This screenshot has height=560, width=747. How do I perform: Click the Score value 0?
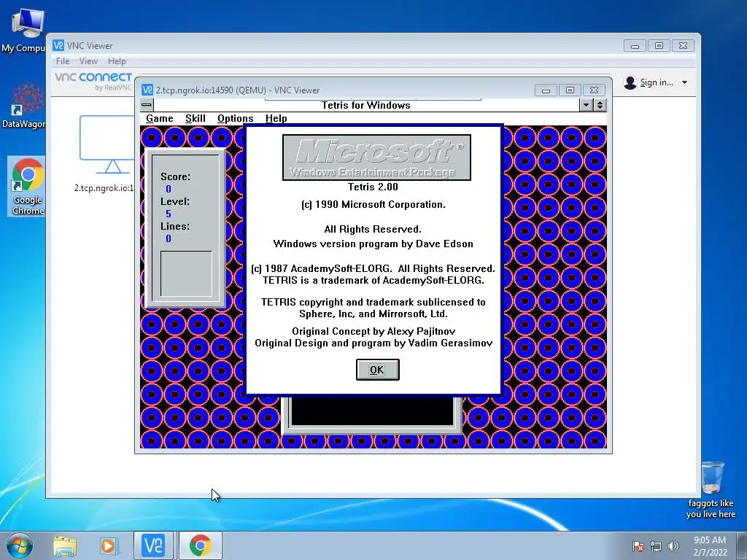(169, 189)
